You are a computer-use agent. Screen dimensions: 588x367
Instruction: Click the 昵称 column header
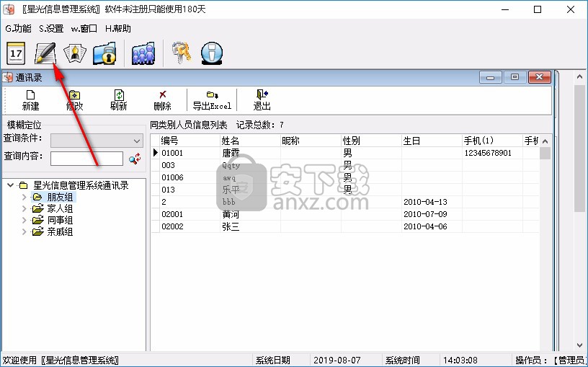pos(311,141)
